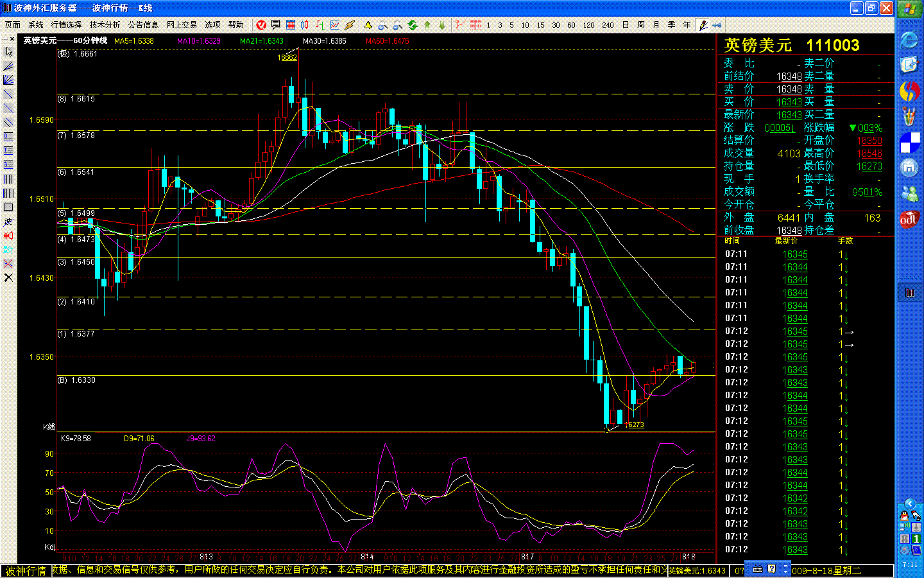924x578 pixels.
Task: Click the red tick-line chart icon
Action: pos(460,25)
